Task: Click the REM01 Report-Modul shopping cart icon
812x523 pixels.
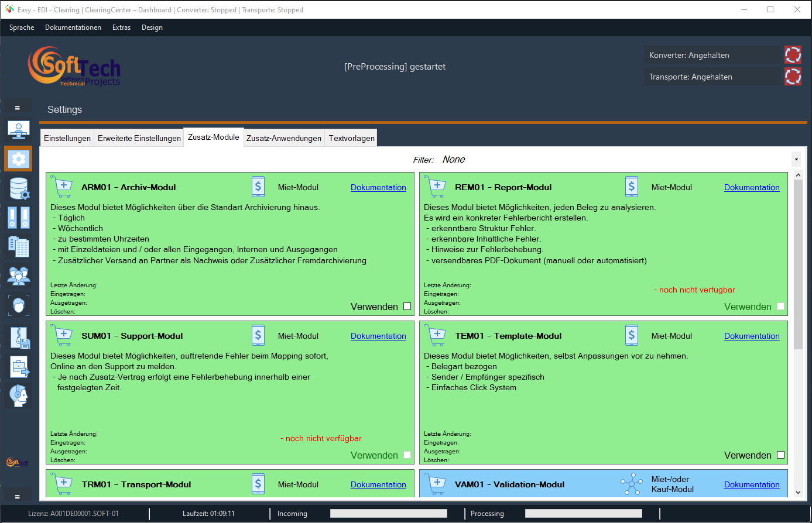Action: [435, 187]
